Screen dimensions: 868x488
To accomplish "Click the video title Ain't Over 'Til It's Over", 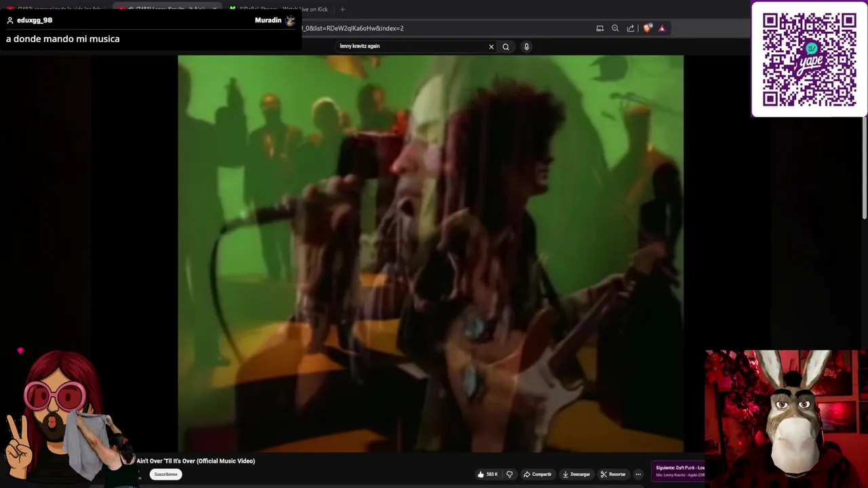I will (x=196, y=461).
